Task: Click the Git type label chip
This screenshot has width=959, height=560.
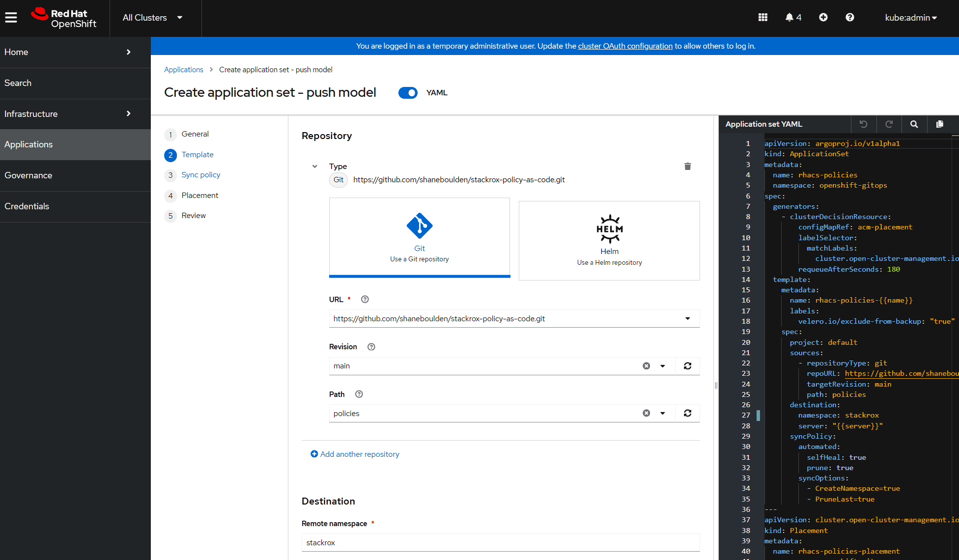Action: tap(338, 180)
